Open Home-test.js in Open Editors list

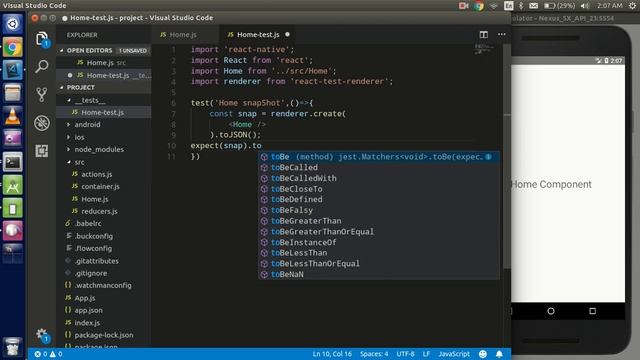(104, 75)
